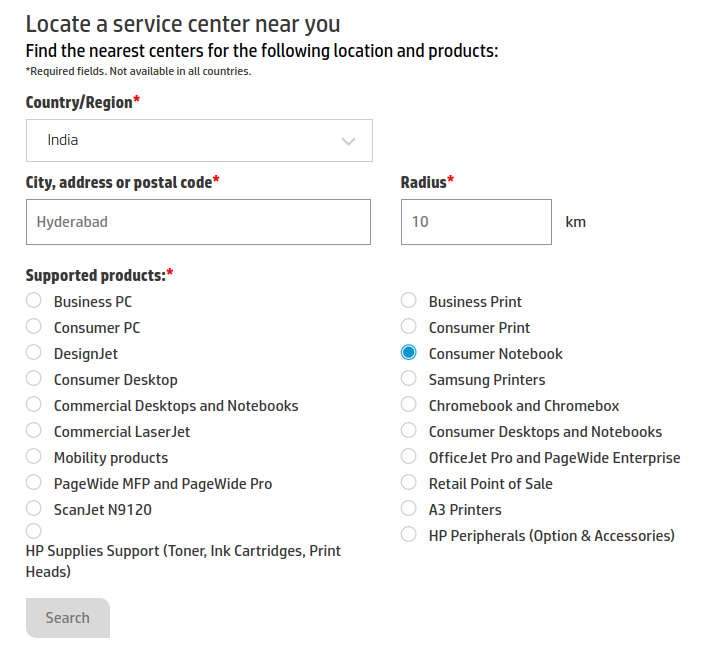
Task: Click the Radius input field
Action: [476, 222]
